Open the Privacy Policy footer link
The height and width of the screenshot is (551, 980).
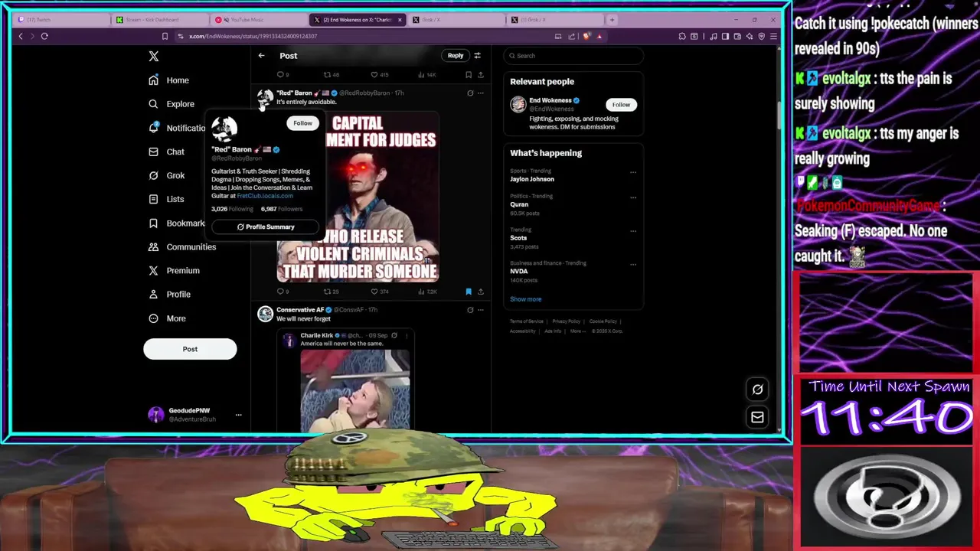click(567, 321)
